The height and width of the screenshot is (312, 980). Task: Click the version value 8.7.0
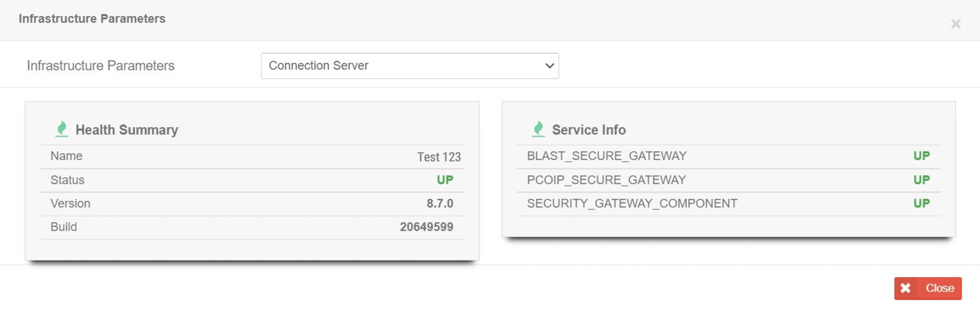click(439, 203)
